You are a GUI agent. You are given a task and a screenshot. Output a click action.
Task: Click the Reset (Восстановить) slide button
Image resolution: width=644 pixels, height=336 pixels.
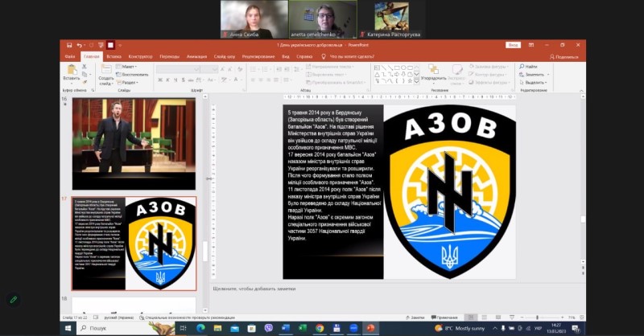[132, 75]
